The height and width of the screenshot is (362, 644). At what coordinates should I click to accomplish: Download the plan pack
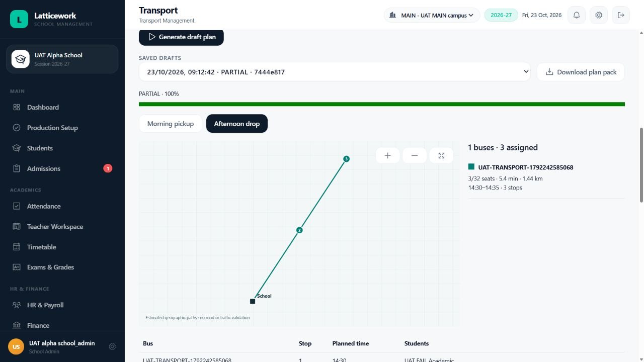click(581, 72)
